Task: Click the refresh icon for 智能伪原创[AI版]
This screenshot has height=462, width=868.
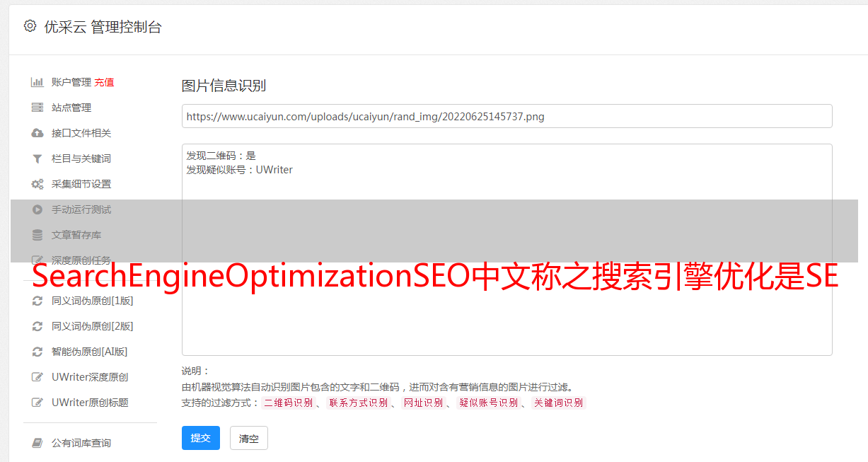Action: [x=37, y=352]
